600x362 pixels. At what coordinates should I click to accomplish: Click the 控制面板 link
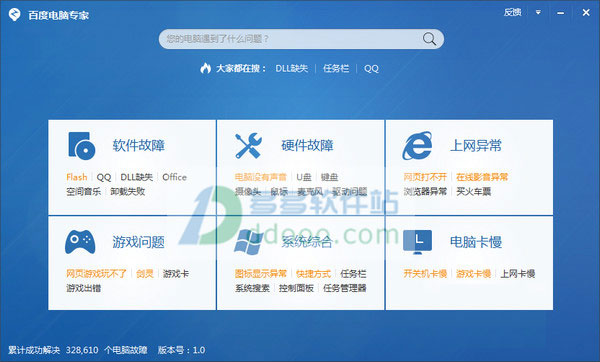pos(297,288)
